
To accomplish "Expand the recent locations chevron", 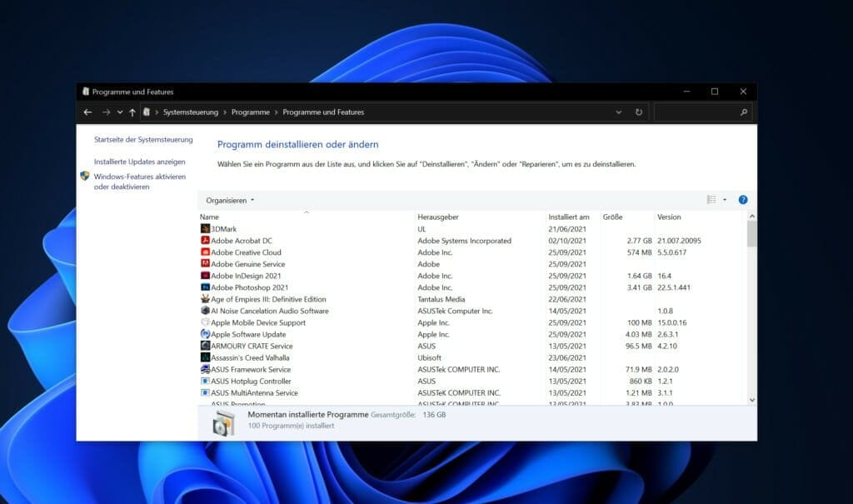I will point(120,112).
